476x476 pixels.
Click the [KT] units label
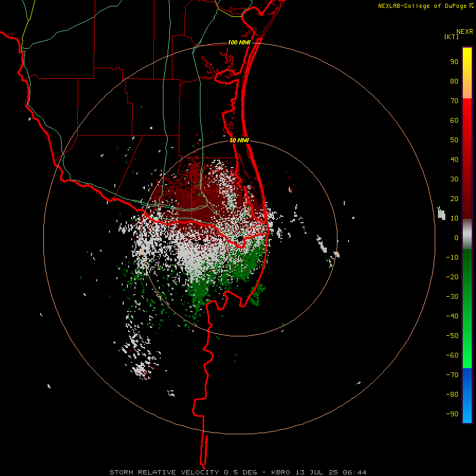(x=452, y=36)
